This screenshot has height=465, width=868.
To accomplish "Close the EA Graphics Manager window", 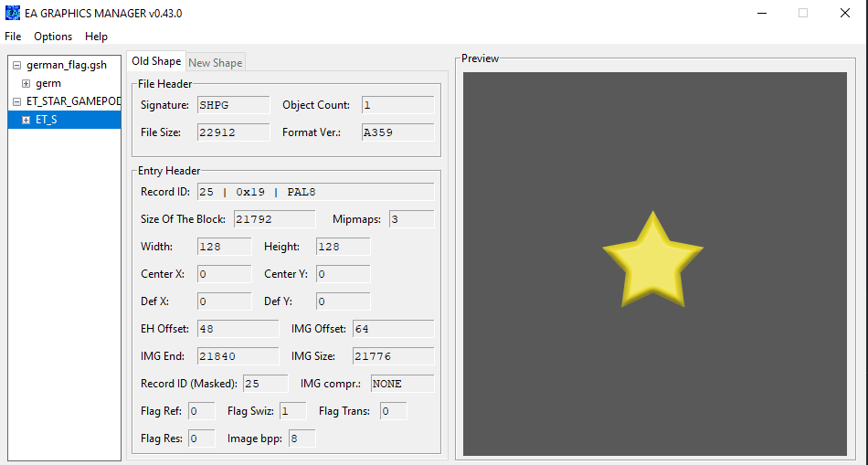I will click(845, 13).
